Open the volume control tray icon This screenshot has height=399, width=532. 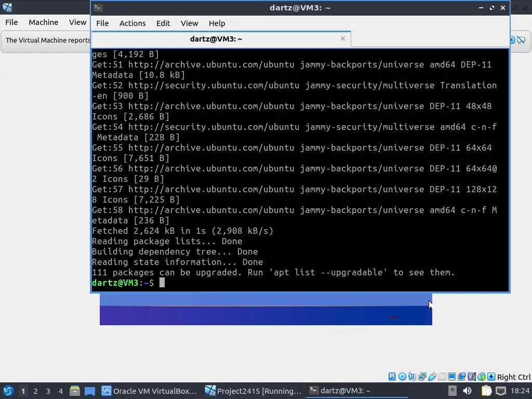(x=467, y=391)
